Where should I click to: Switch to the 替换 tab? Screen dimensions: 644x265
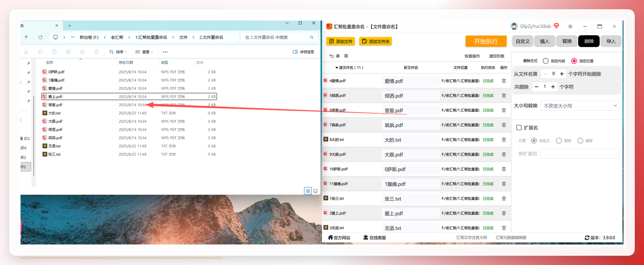click(567, 41)
